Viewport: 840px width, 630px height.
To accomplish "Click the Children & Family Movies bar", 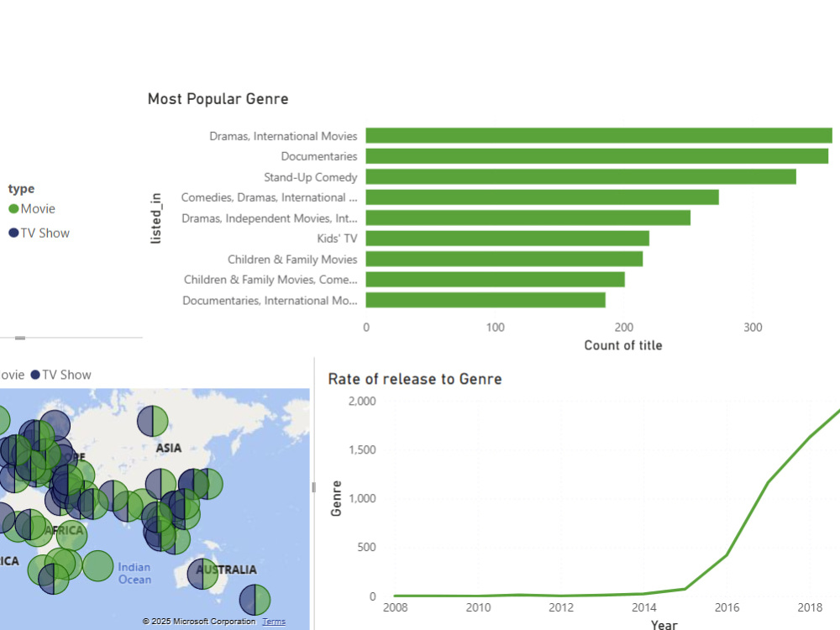I will click(x=504, y=259).
